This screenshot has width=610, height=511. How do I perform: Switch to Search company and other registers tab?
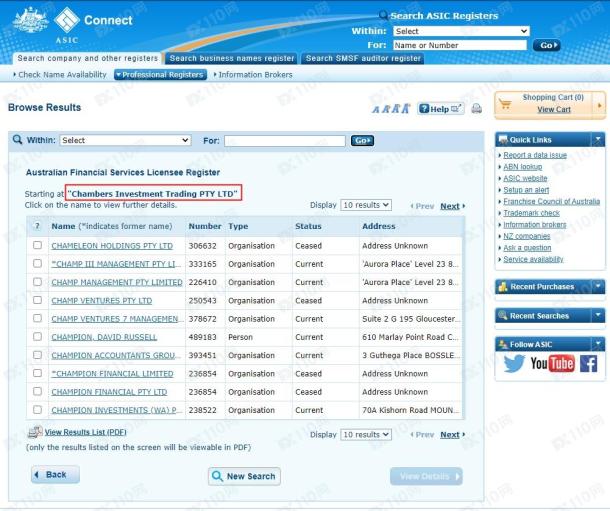pos(88,58)
